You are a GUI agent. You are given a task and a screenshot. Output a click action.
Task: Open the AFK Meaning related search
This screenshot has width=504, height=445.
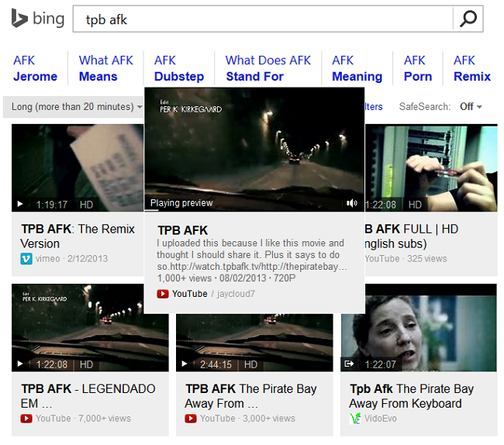[357, 68]
